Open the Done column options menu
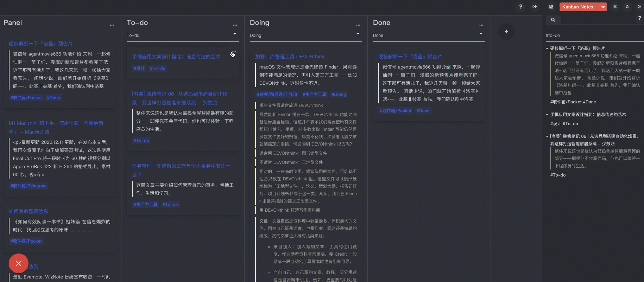Screen dimensions: 644x282 pos(481,25)
